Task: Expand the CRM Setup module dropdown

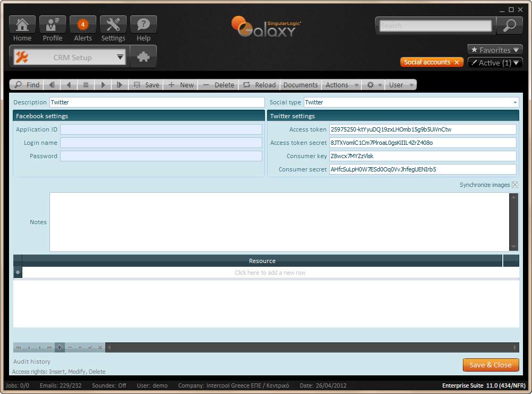Action: click(120, 57)
